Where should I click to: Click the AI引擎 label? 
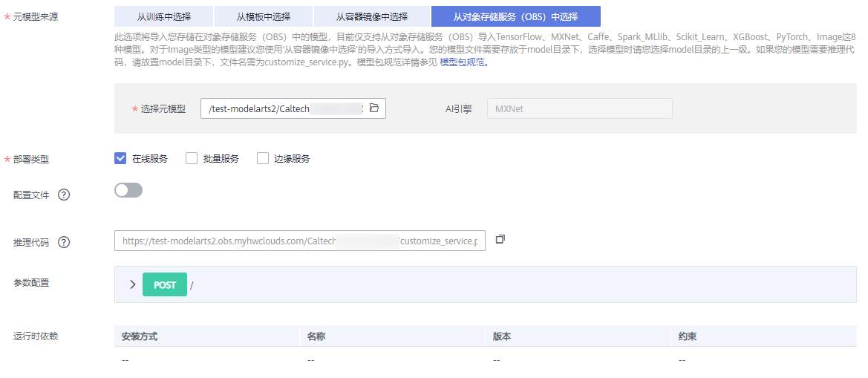click(458, 109)
